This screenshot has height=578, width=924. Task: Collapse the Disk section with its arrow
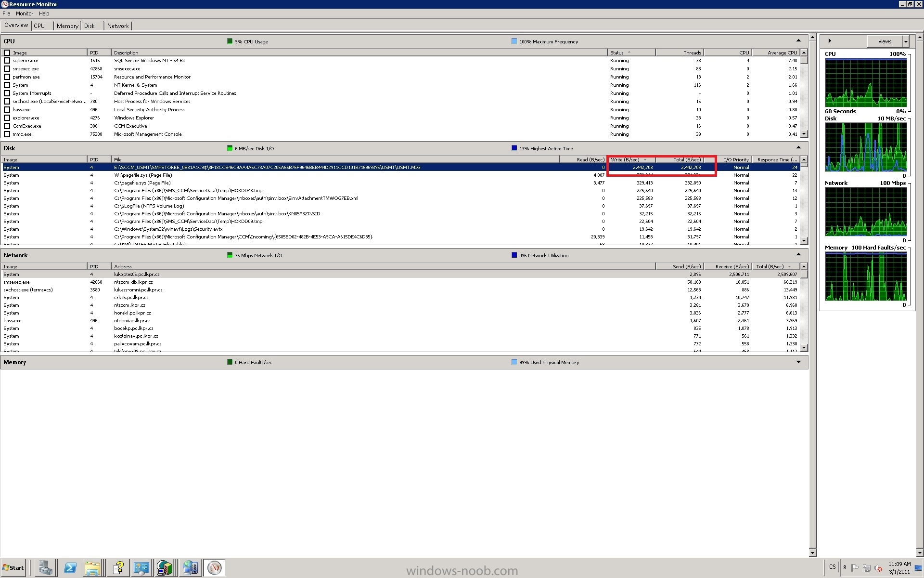[798, 148]
